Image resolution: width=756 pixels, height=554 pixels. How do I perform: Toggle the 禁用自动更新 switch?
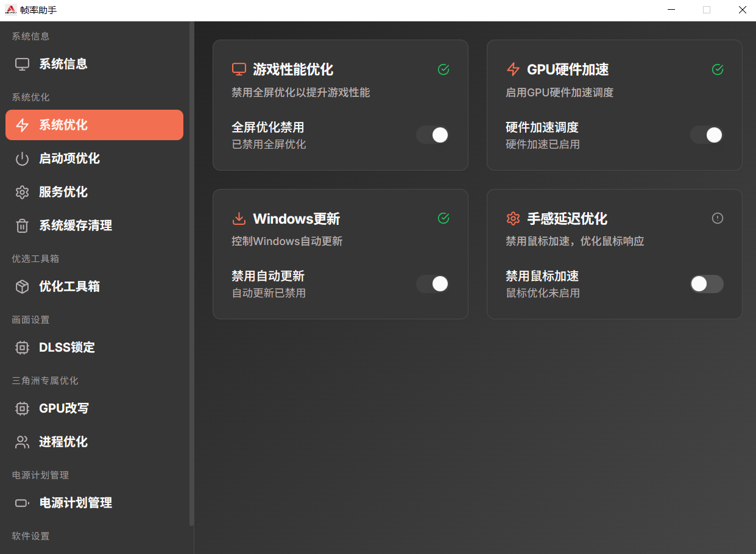433,284
